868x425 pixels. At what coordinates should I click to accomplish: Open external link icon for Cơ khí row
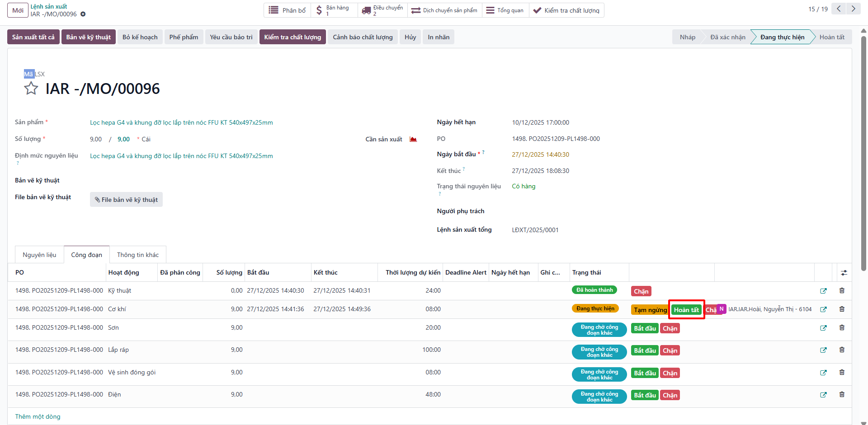coord(823,309)
